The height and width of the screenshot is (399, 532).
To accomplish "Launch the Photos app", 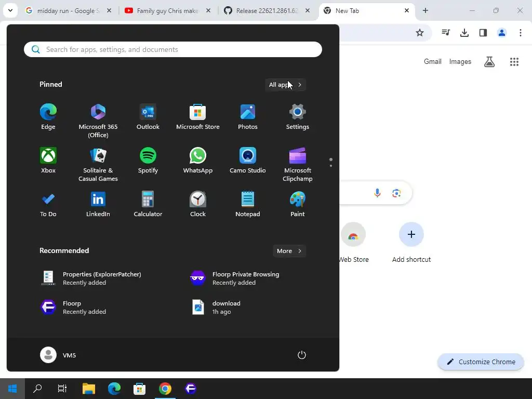I will pyautogui.click(x=248, y=117).
